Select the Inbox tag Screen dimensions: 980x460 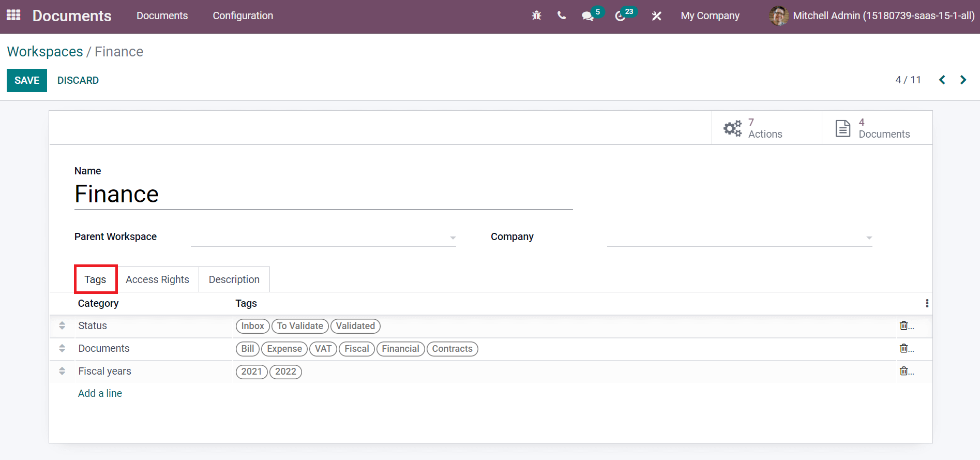253,326
